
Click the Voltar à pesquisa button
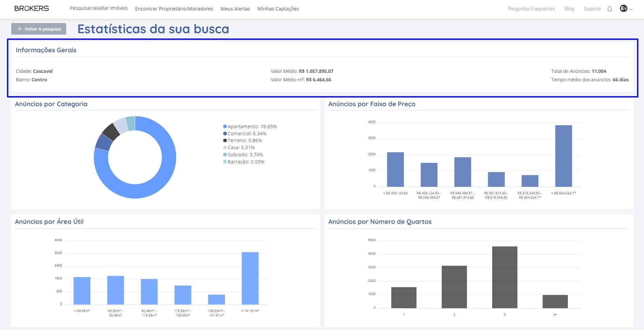pos(39,29)
